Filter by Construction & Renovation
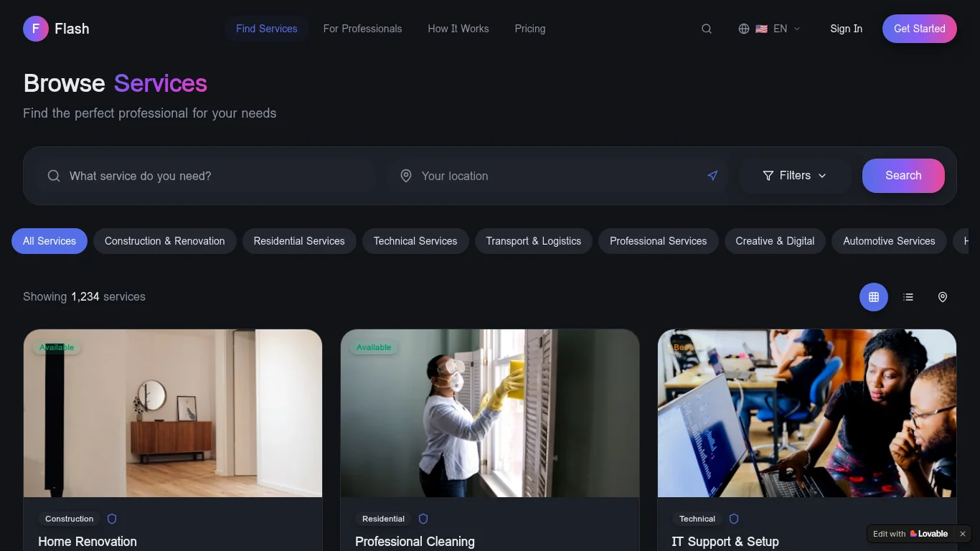980x551 pixels. pos(165,241)
